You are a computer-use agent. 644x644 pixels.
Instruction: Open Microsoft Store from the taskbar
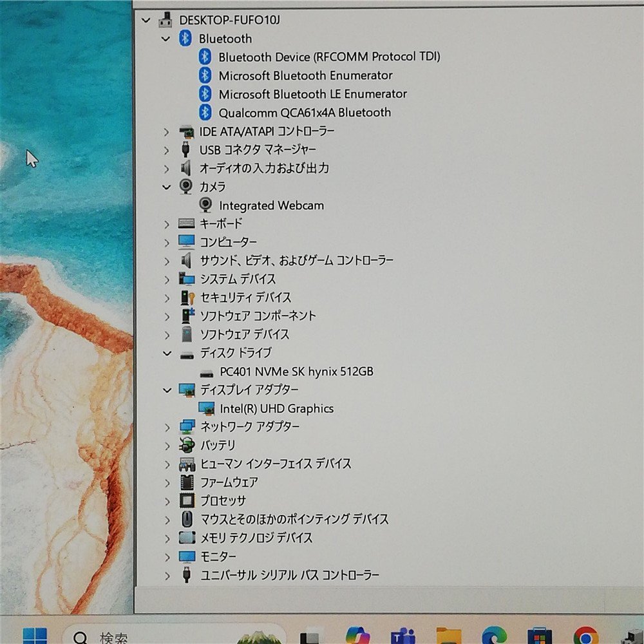click(x=539, y=636)
